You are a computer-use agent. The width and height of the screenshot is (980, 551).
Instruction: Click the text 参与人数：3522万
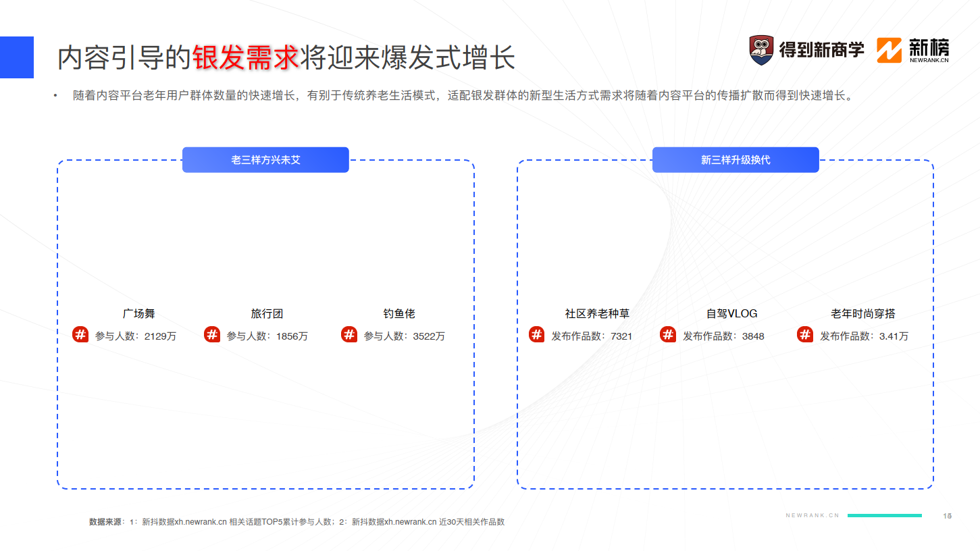[x=405, y=336]
